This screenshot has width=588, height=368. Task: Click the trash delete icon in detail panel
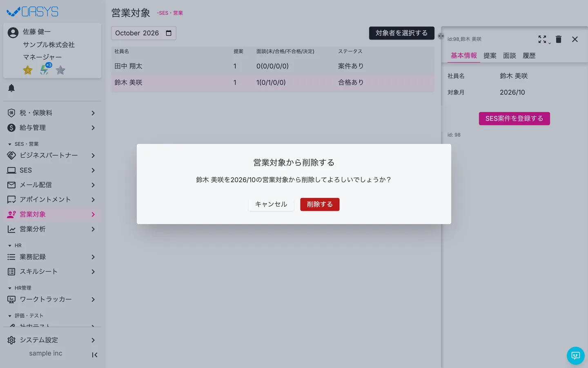559,39
